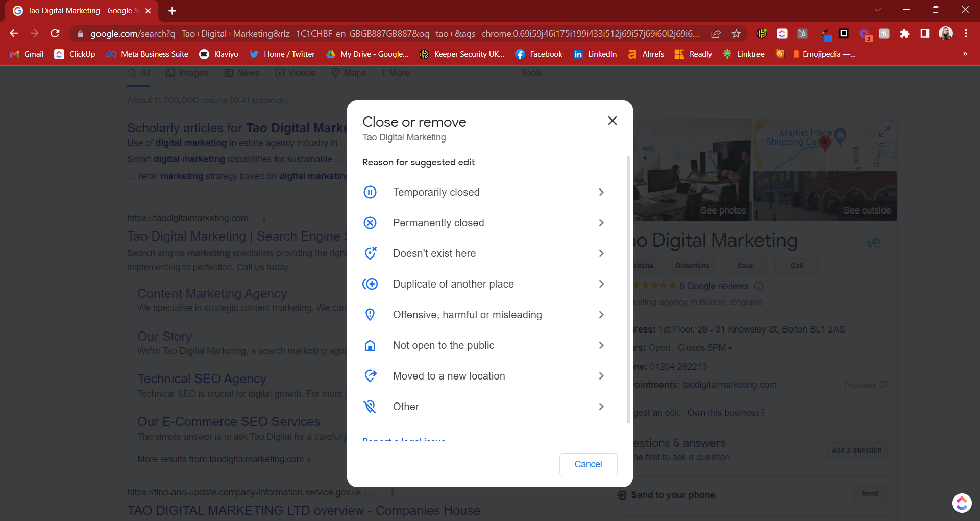Screen dimensions: 980x521
Task: Switch to the Videos search tab
Action: [x=296, y=73]
